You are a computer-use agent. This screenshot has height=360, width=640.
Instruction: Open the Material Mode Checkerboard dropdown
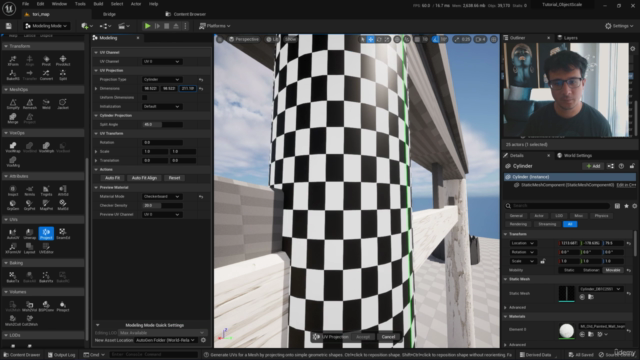coord(162,197)
